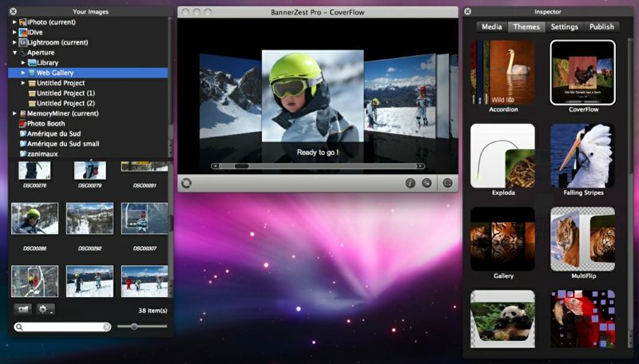Screen dimensions: 639x364
Task: Select the red parrot theme thumbnail
Action: point(583,318)
